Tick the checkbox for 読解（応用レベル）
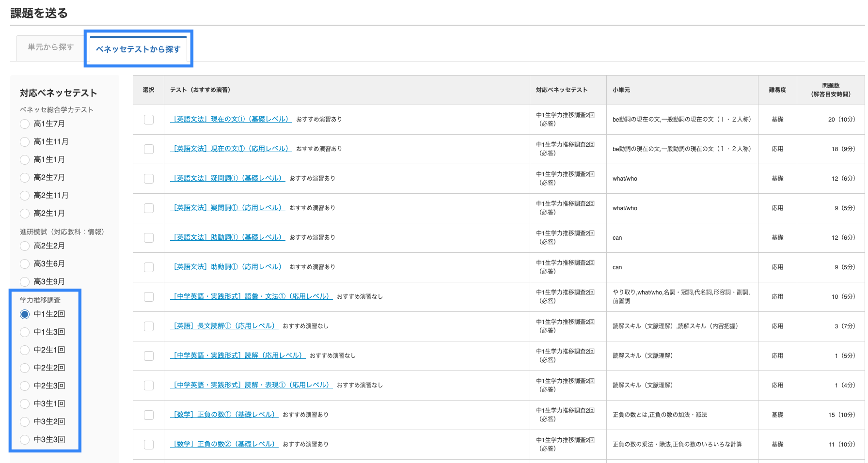This screenshot has width=868, height=463. click(x=149, y=356)
